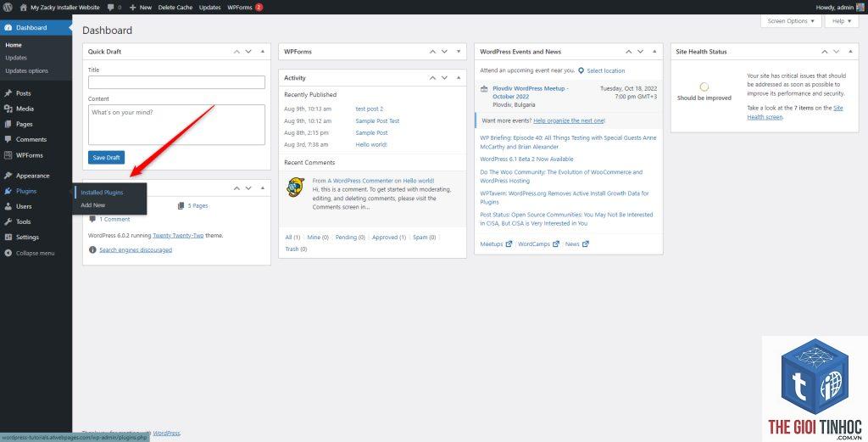The image size is (868, 442).
Task: Open Users in the sidebar
Action: pyautogui.click(x=23, y=206)
